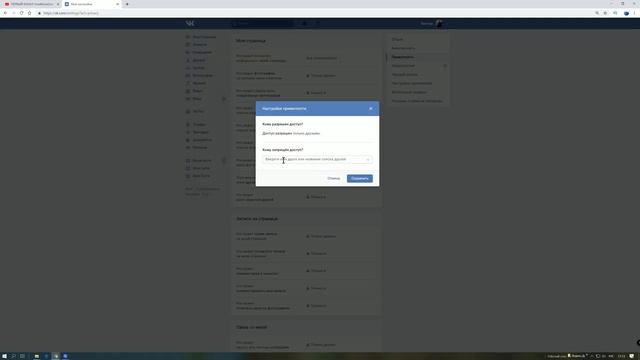
Task: Click the browser address bar URL
Action: pyautogui.click(x=71, y=13)
